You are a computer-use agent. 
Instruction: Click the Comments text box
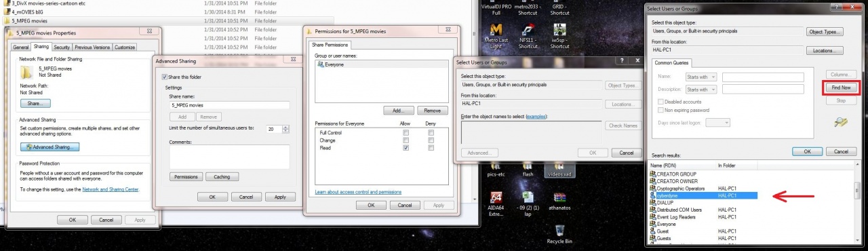click(x=229, y=157)
